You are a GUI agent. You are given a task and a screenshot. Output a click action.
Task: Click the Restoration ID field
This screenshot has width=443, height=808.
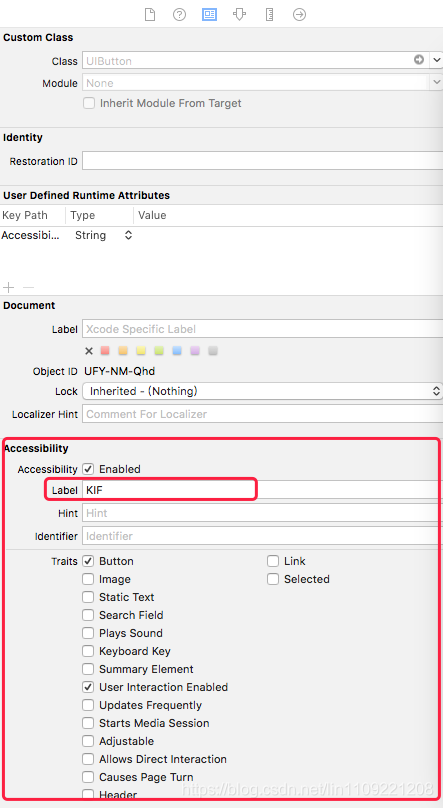tap(262, 161)
